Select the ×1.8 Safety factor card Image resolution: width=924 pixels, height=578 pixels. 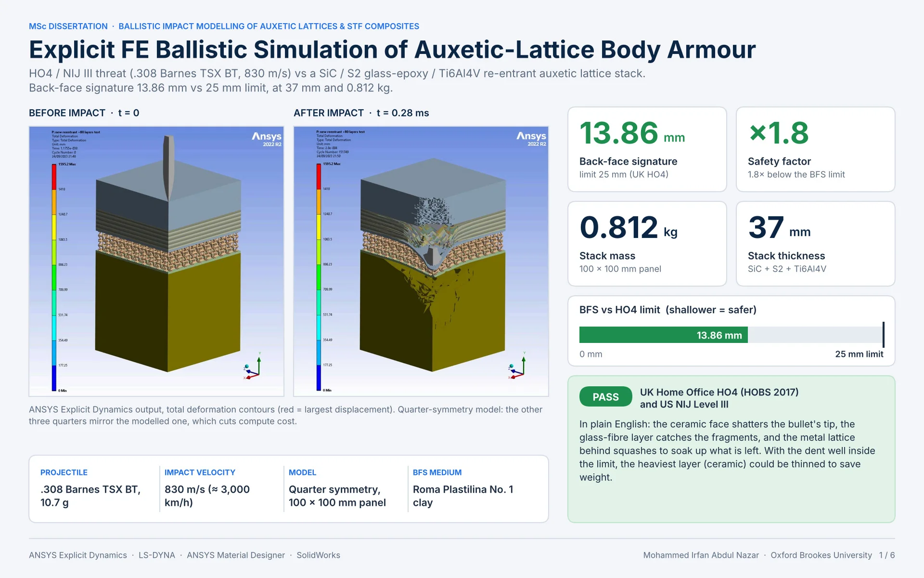click(x=815, y=149)
